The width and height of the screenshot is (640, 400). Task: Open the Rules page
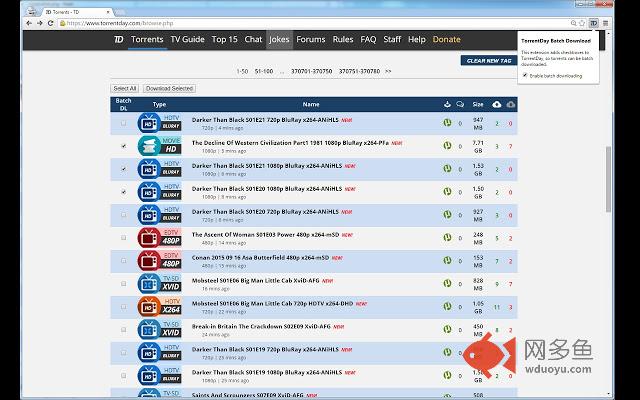pyautogui.click(x=343, y=39)
